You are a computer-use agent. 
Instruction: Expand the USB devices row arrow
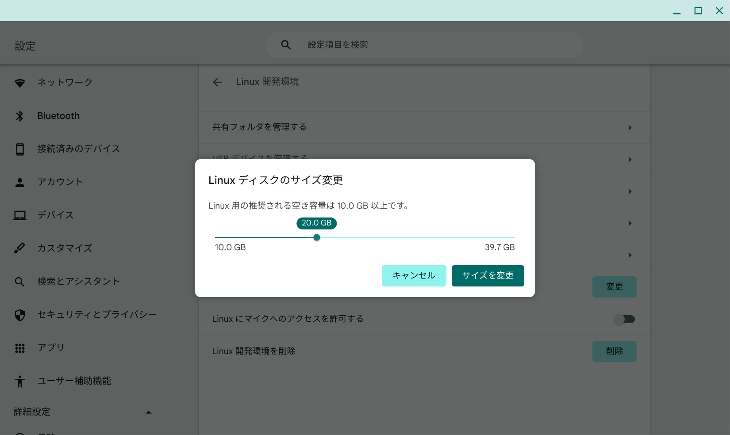pyautogui.click(x=630, y=160)
